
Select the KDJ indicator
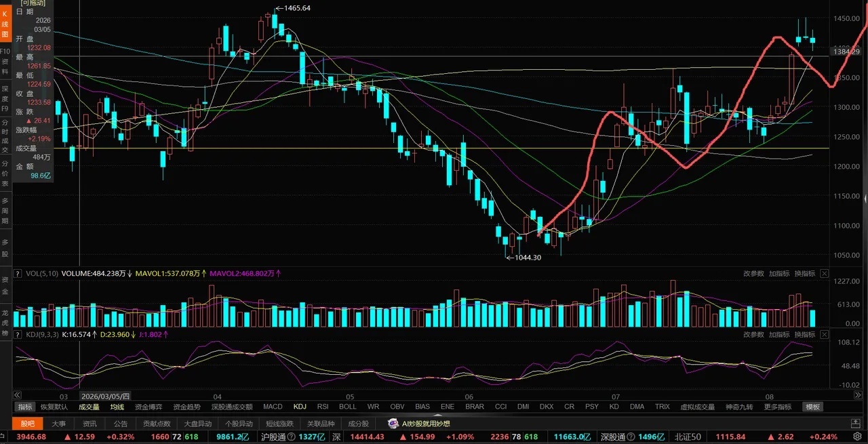pyautogui.click(x=300, y=407)
